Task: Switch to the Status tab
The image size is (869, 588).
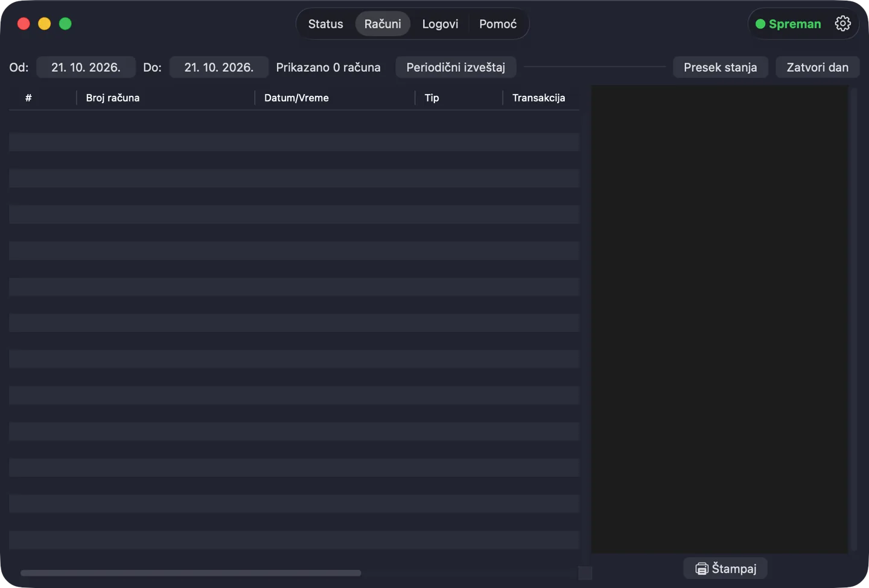Action: (x=325, y=24)
